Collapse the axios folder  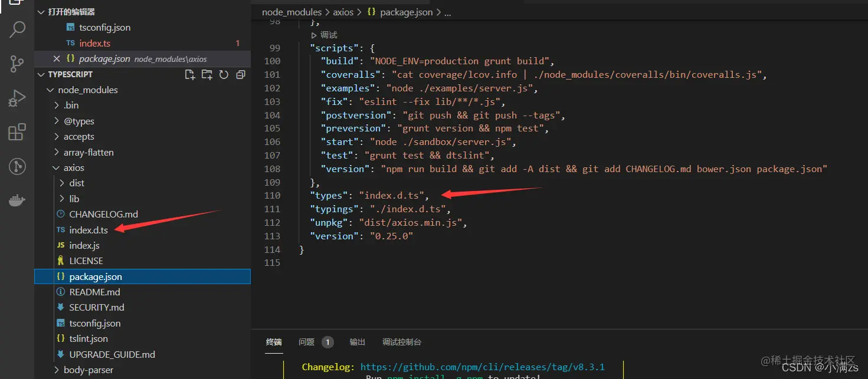[57, 167]
